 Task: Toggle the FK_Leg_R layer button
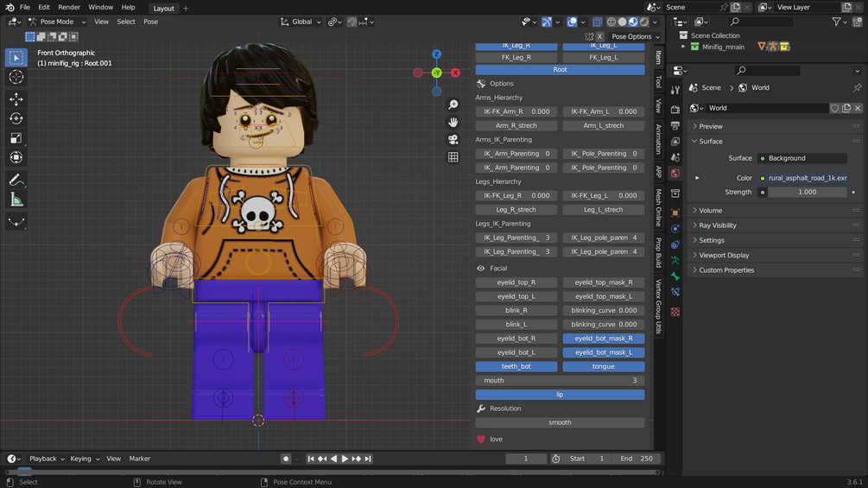(516, 58)
